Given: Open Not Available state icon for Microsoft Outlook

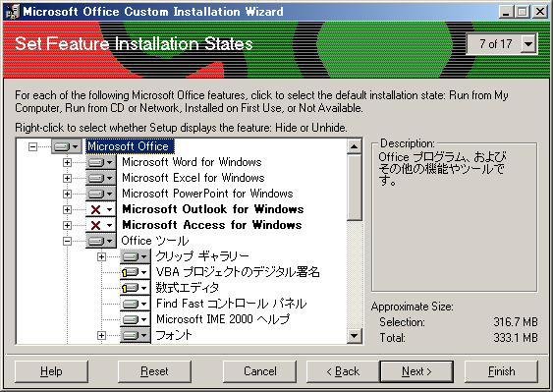Looking at the screenshot, I should [101, 209].
